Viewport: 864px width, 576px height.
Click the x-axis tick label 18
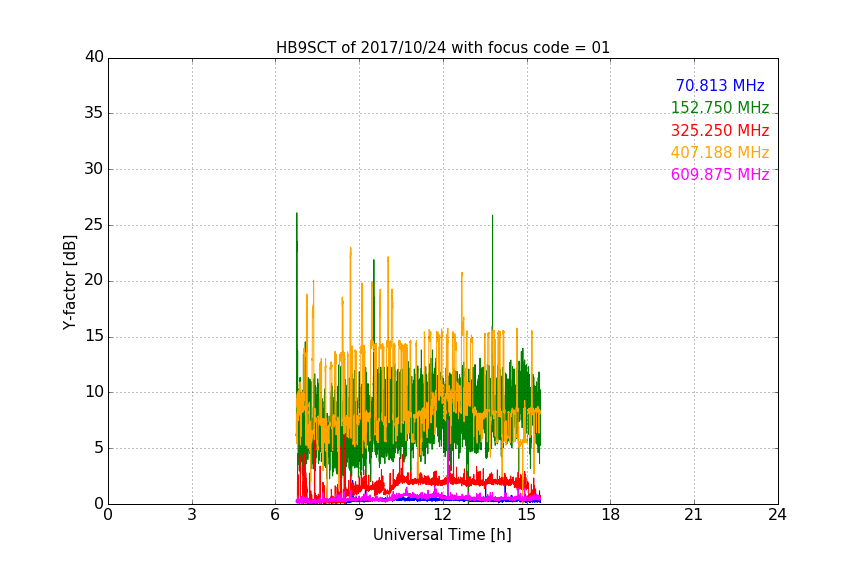(610, 515)
